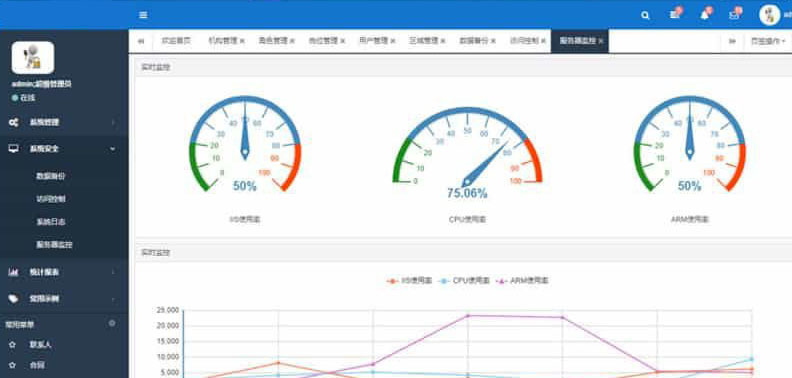Open 服务器监控 in the sidebar submenu
The width and height of the screenshot is (792, 378).
click(54, 245)
